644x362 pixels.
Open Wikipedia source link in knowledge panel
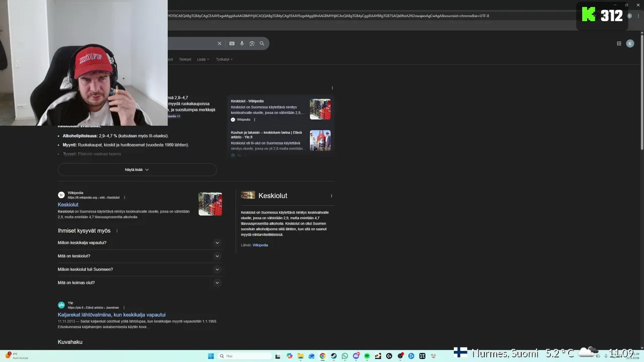pyautogui.click(x=260, y=245)
